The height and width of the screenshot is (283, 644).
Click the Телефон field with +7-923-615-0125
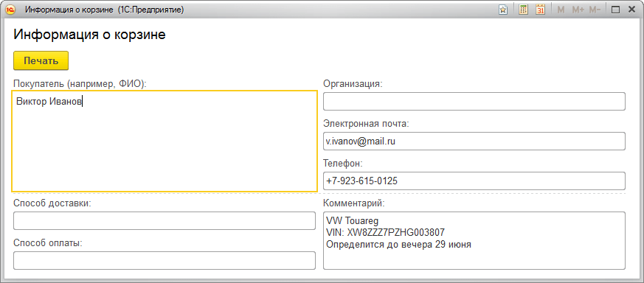click(474, 181)
